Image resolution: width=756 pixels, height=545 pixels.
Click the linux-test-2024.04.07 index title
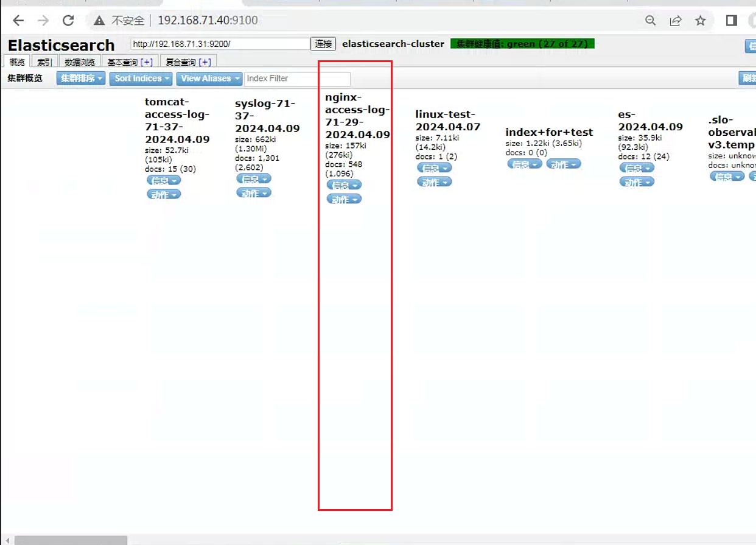click(x=448, y=121)
